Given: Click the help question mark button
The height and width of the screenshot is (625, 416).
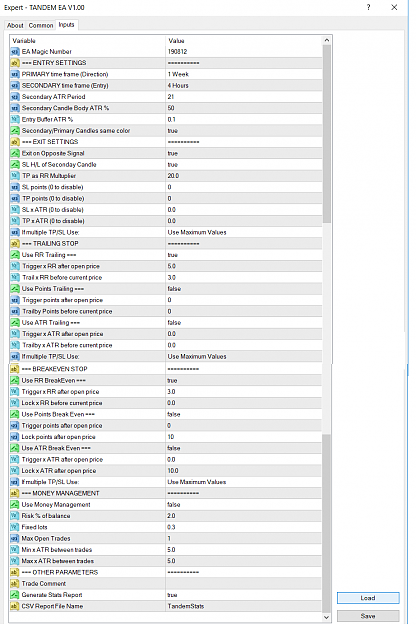Looking at the screenshot, I should (x=369, y=8).
